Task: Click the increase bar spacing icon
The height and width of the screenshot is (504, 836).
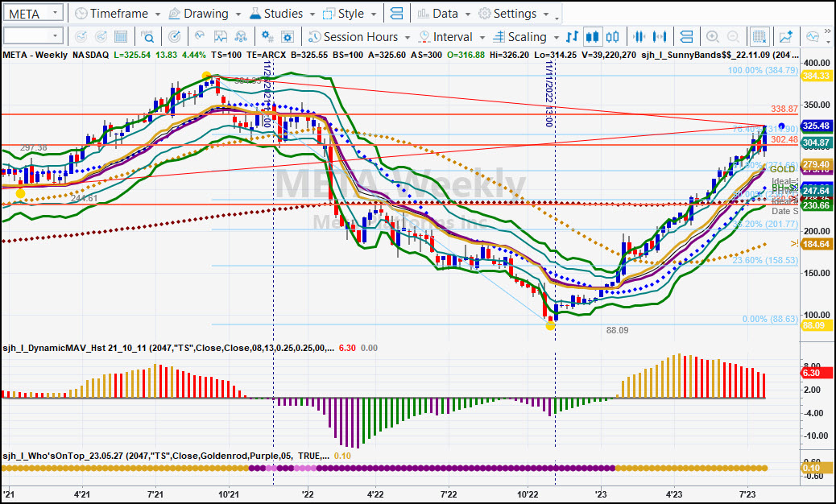Action: (660, 37)
